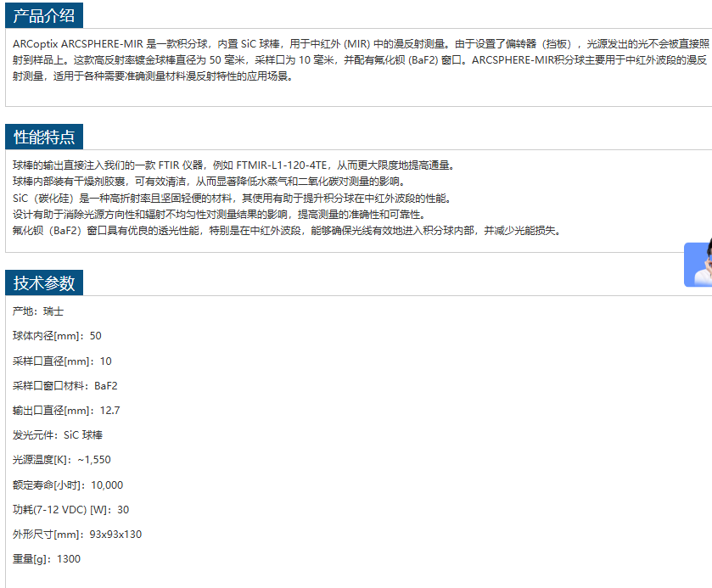Screen dimensions: 712x588
Task: Click the 重量[g]：1300 specification
Action: (x=47, y=559)
